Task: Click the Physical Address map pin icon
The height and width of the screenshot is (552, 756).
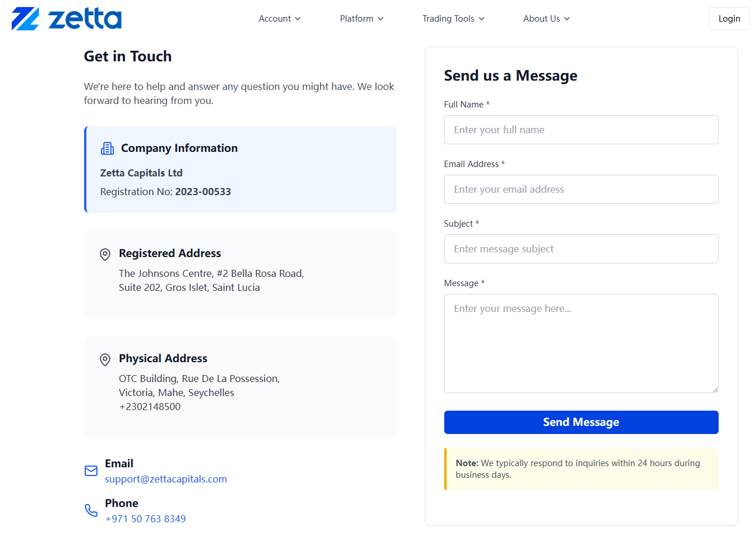Action: coord(105,359)
